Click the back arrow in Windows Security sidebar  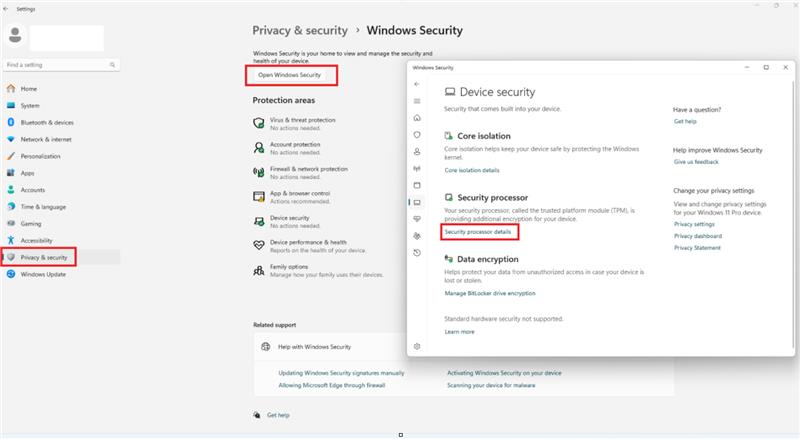pyautogui.click(x=417, y=84)
